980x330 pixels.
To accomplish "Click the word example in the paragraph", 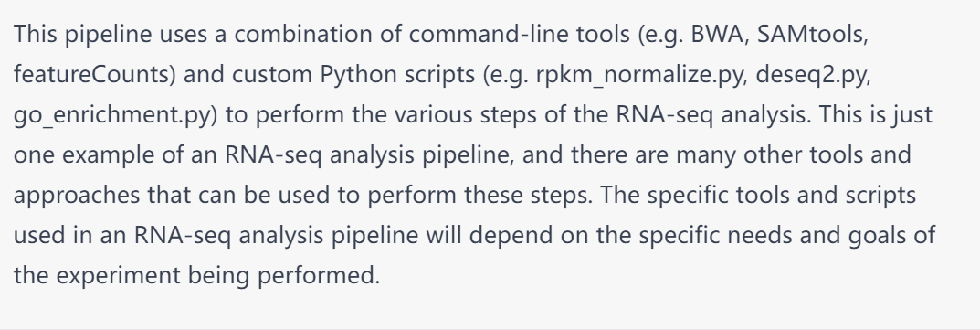I will 108,155.
